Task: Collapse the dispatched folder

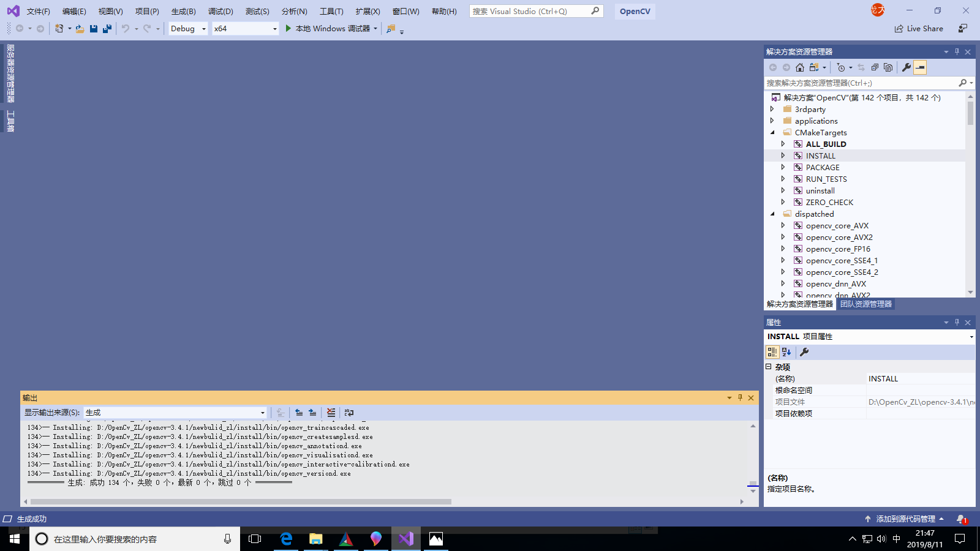Action: coord(772,214)
